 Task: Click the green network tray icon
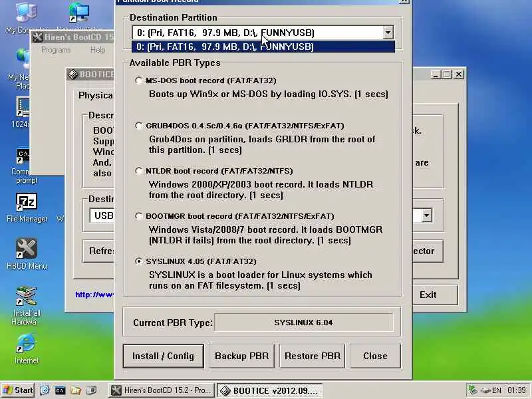(x=472, y=390)
